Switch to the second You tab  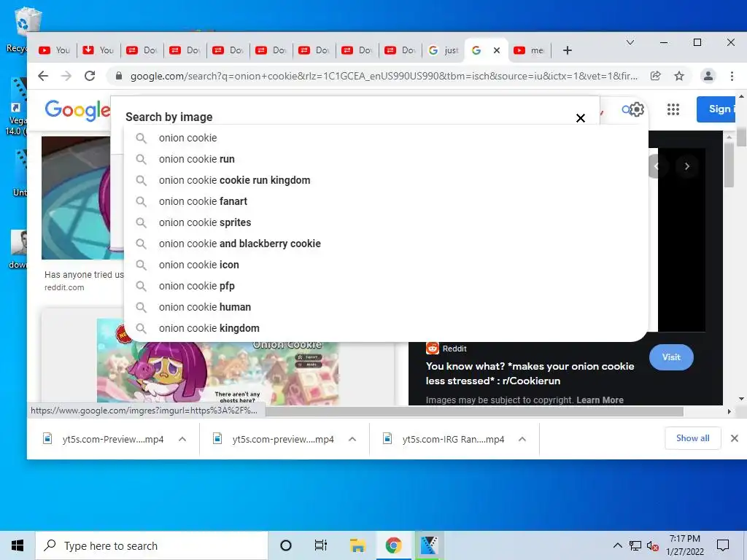98,50
